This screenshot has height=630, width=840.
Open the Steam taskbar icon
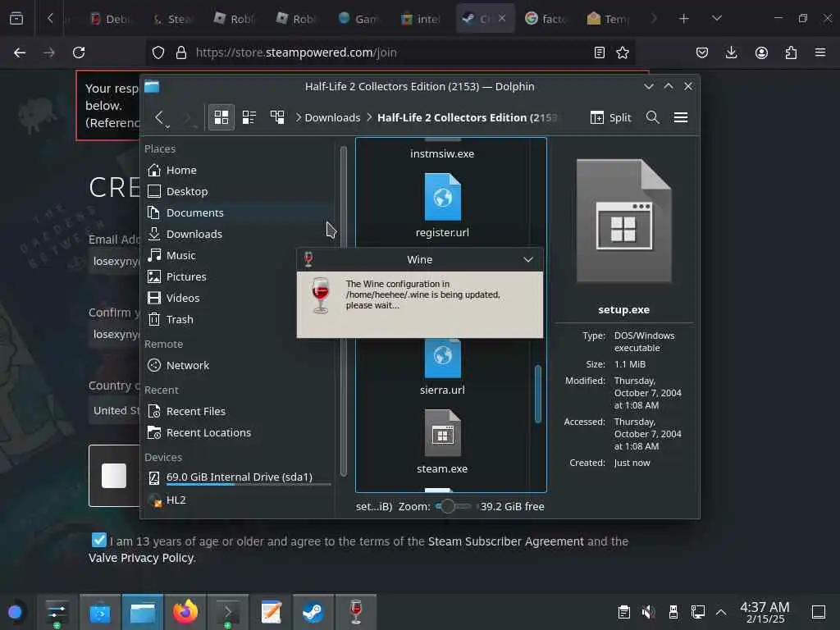[313, 612]
